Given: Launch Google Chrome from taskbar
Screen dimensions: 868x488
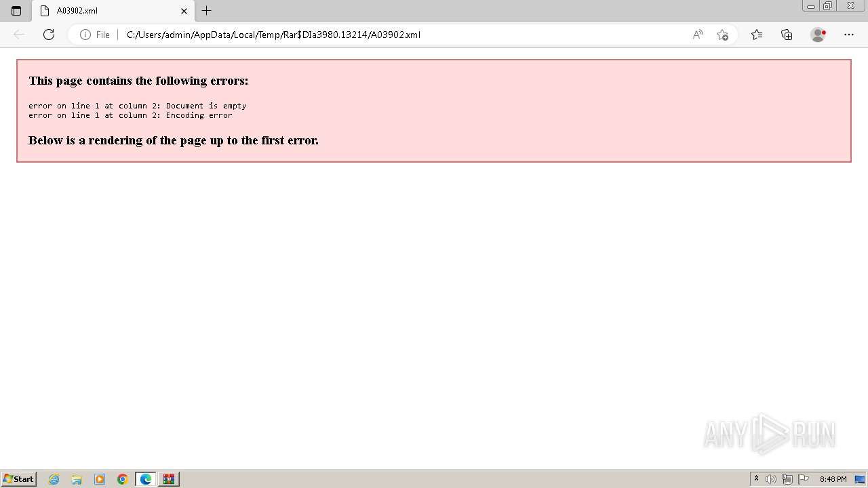Looking at the screenshot, I should coord(123,479).
